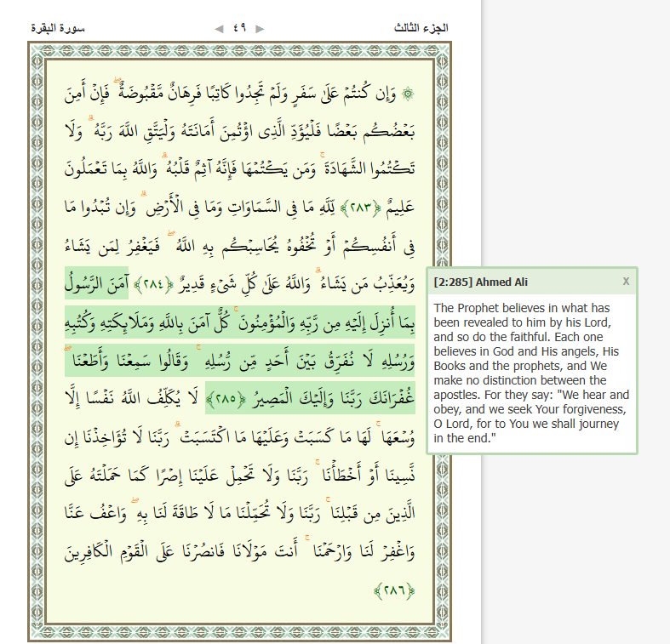Click the page number ٤٩ in header
Screen dimensions: 670x644
[239, 28]
